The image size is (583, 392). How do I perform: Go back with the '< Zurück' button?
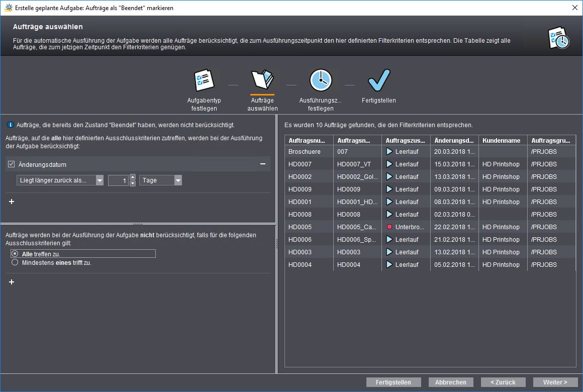pos(503,382)
